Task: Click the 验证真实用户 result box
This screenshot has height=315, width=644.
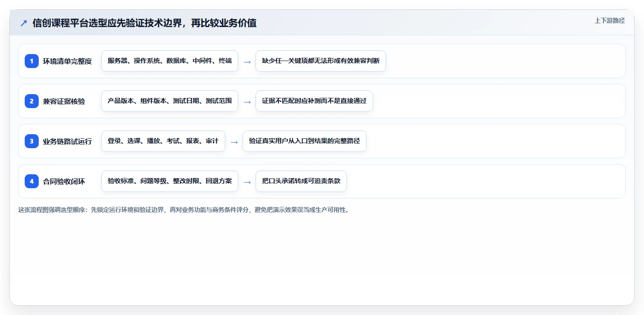Action: point(305,141)
